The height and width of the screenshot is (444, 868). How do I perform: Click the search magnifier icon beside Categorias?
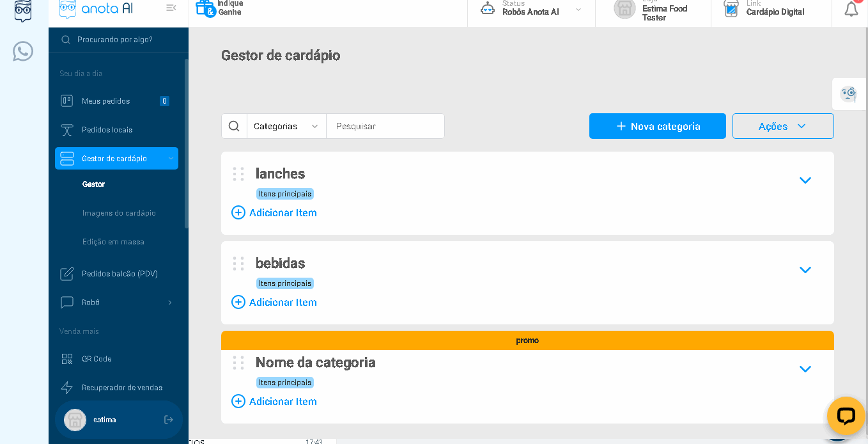click(x=235, y=126)
